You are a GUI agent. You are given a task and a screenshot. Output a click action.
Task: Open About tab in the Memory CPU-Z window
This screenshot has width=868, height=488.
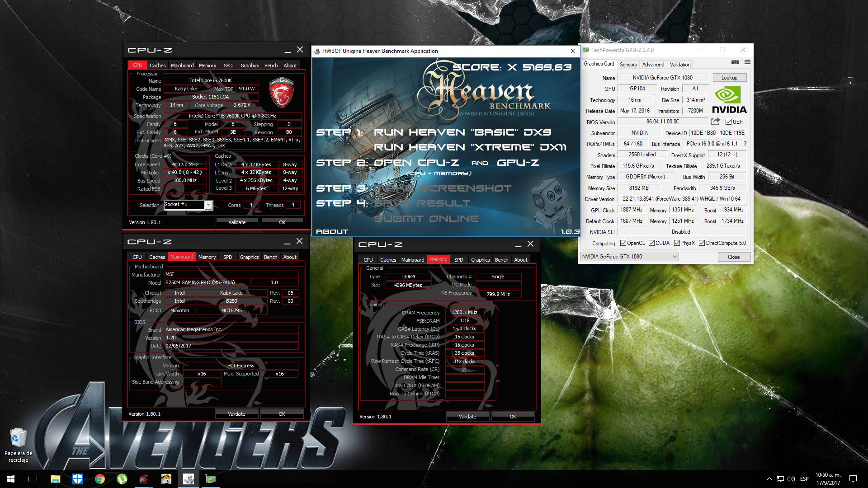click(521, 260)
